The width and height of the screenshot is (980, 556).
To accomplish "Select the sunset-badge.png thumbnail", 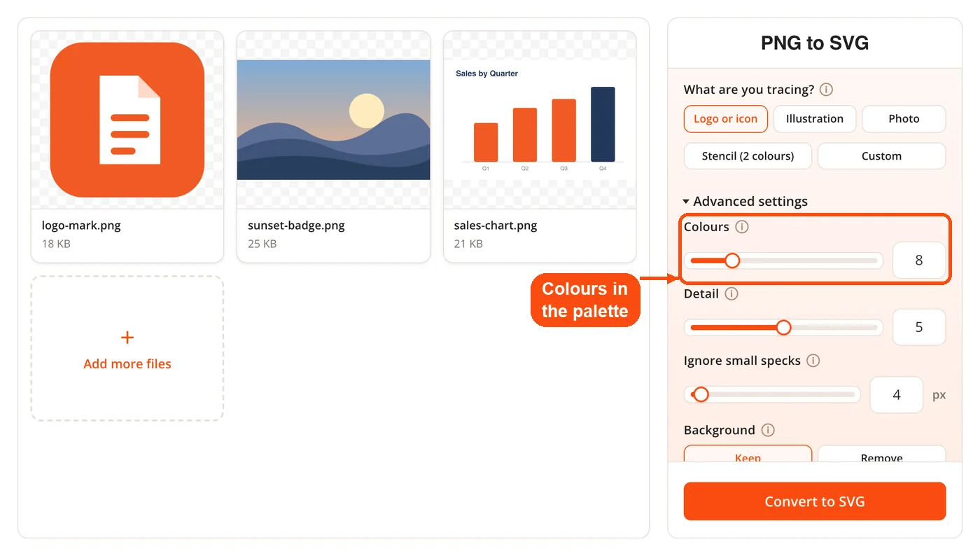I will pos(333,120).
